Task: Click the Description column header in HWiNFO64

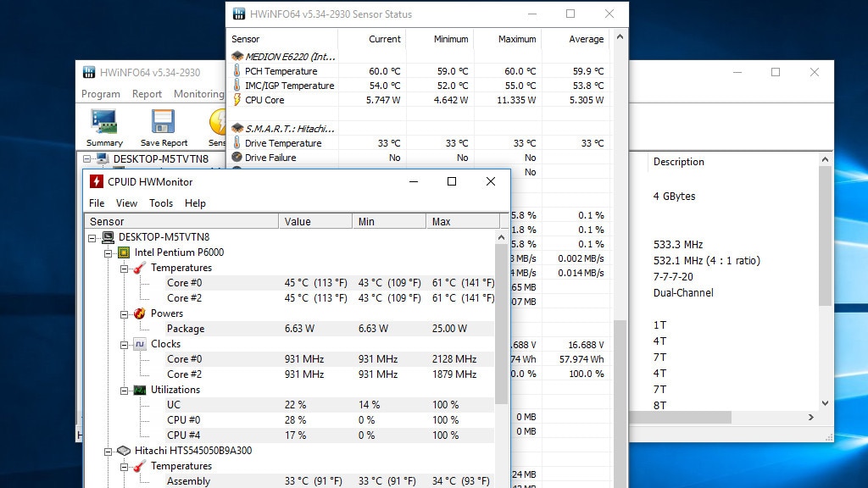Action: coord(679,162)
